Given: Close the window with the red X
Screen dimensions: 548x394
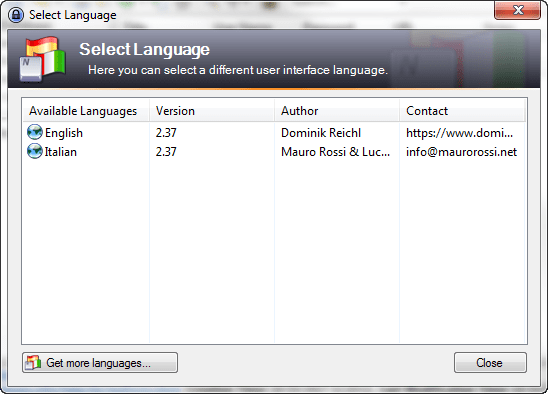Looking at the screenshot, I should 518,10.
